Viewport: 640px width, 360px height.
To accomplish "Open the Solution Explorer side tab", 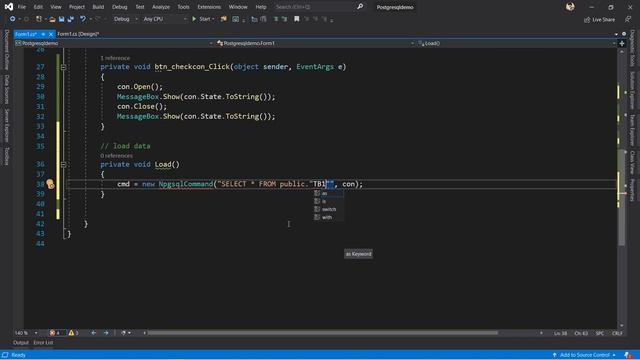I will pos(632,91).
